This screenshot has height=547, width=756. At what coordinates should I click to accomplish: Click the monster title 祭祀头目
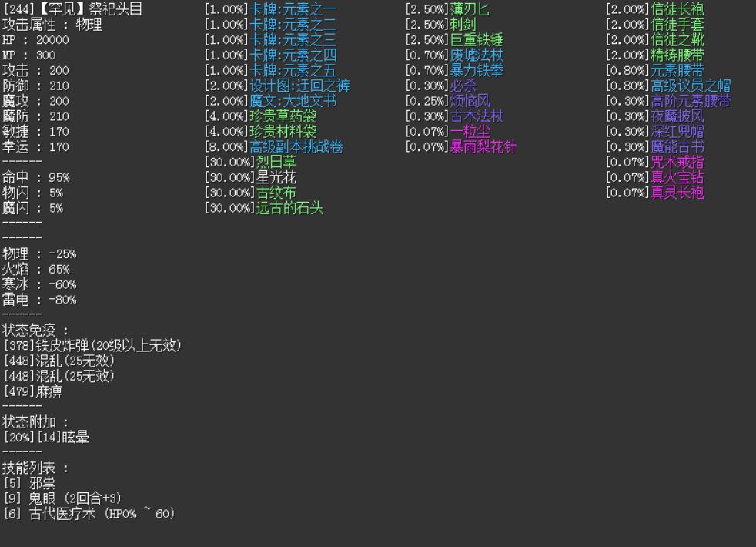coord(115,9)
